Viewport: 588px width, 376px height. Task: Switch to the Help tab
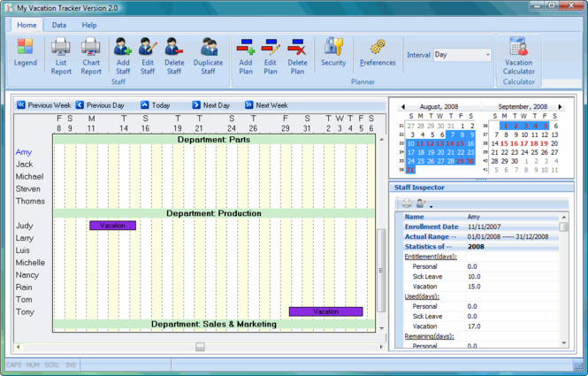[89, 25]
